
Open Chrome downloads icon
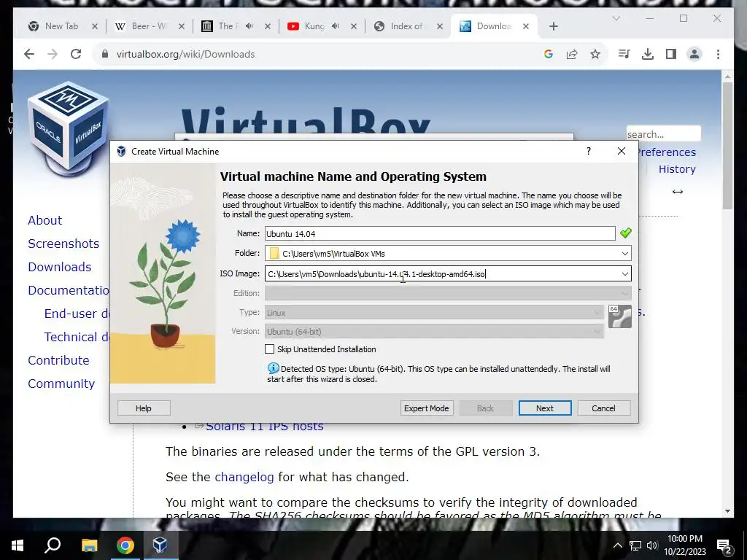[x=648, y=54]
